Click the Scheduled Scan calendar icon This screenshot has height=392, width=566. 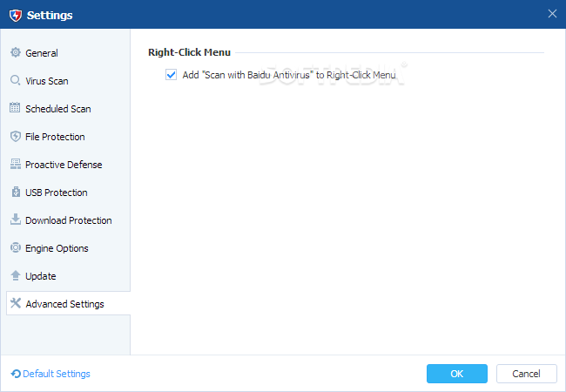coord(15,107)
